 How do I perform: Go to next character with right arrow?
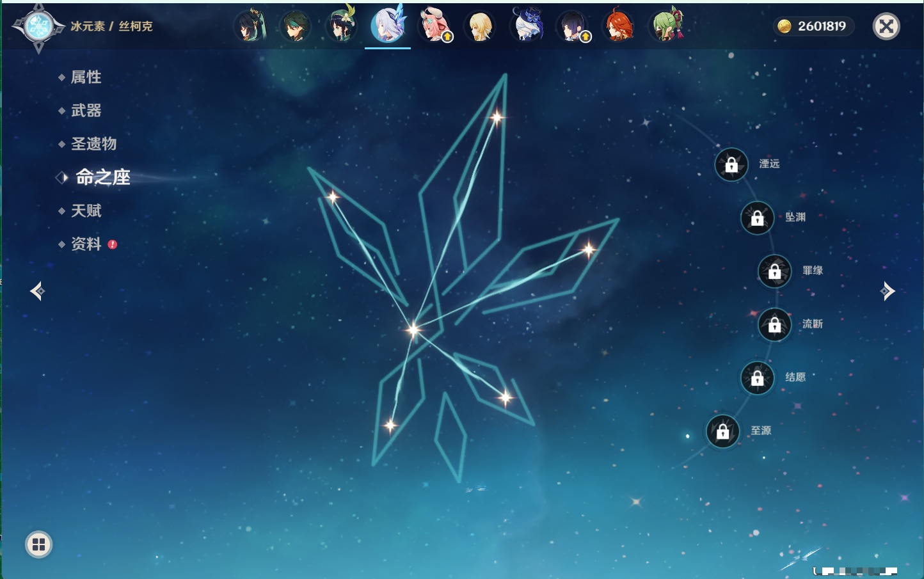pyautogui.click(x=888, y=291)
